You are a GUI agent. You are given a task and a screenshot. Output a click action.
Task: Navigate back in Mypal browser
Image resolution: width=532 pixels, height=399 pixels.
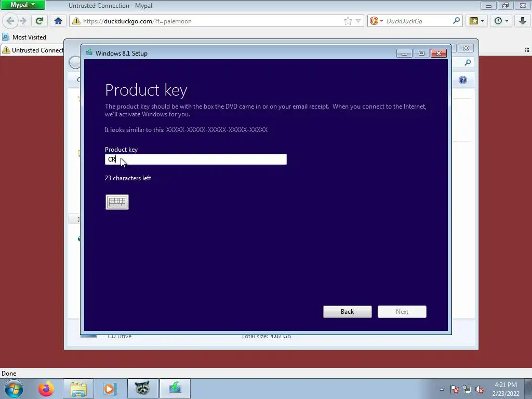coord(10,21)
